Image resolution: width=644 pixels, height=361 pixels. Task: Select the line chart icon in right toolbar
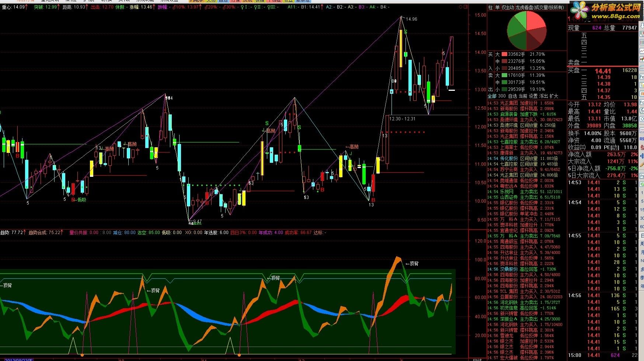tap(642, 51)
